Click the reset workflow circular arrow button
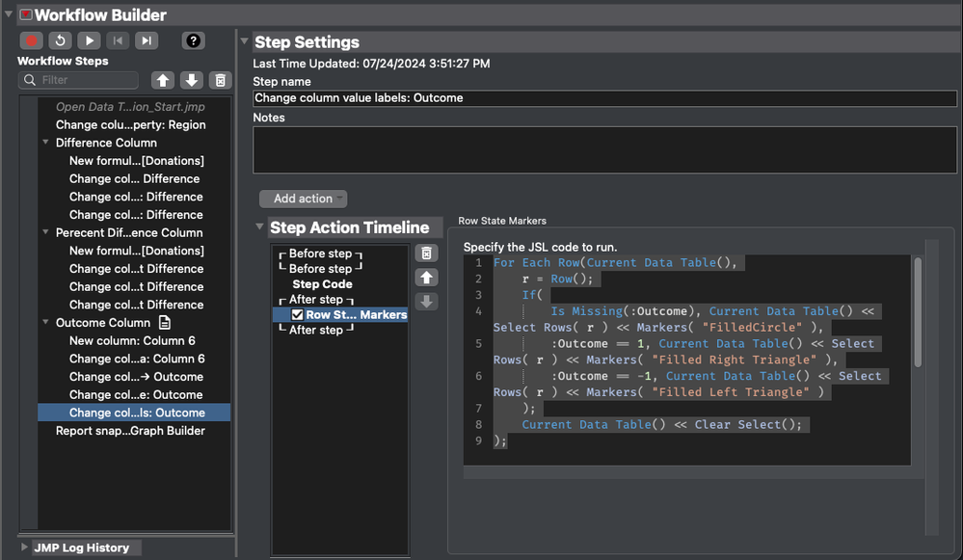The height and width of the screenshot is (560, 963). 60,40
